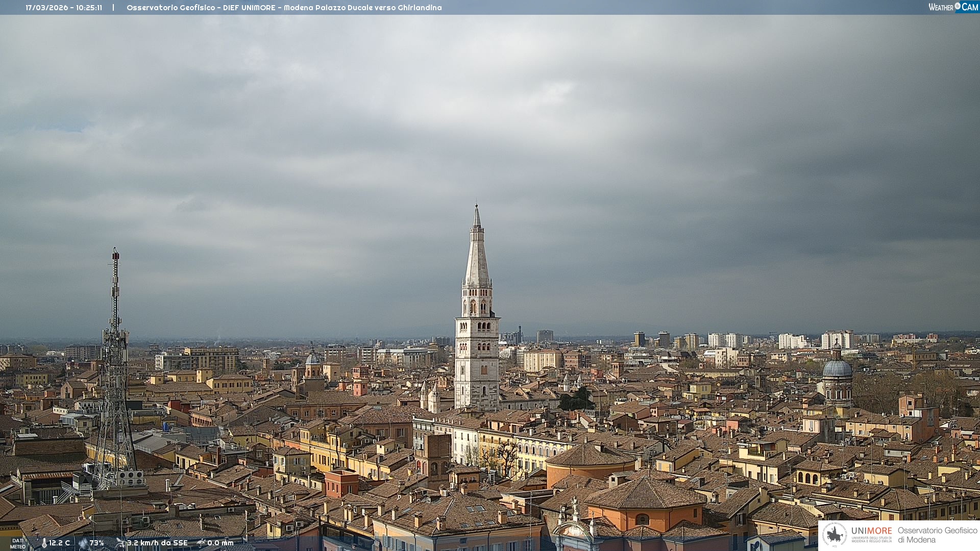The width and height of the screenshot is (980, 551).
Task: Select the 12.2 C temperature reading
Action: point(60,543)
